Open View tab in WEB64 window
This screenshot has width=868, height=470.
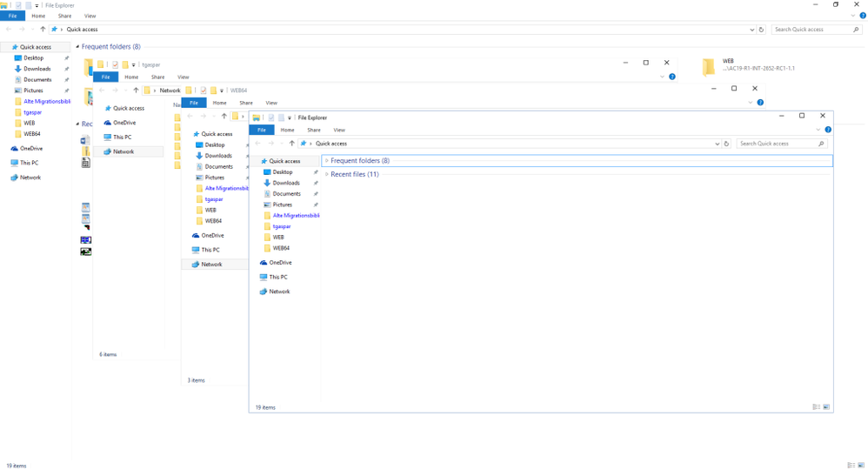pos(271,103)
